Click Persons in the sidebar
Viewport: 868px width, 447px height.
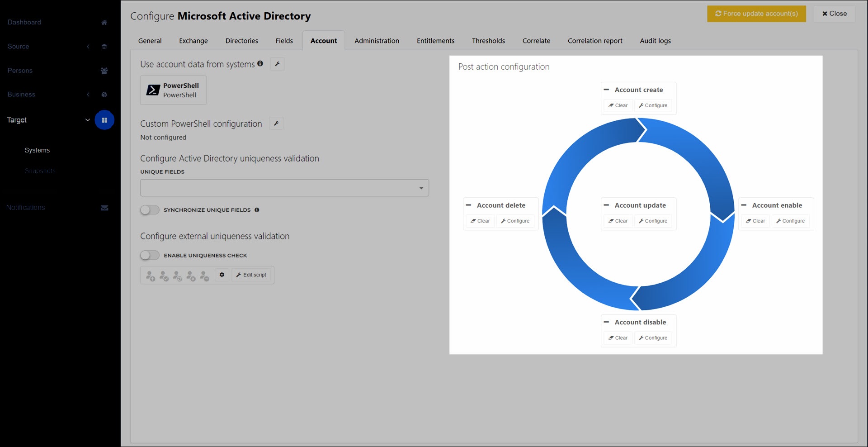(x=20, y=71)
